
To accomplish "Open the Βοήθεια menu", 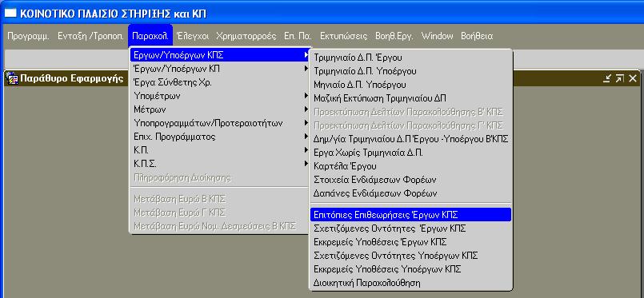I will tap(477, 36).
